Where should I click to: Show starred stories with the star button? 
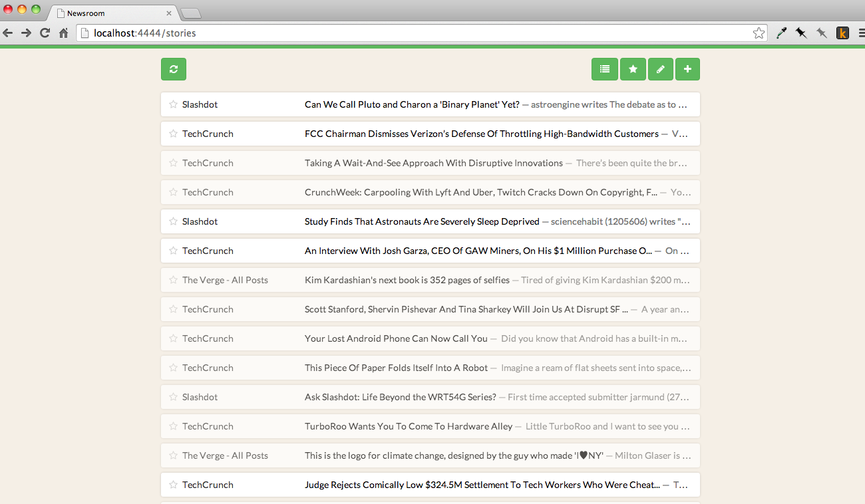click(x=633, y=69)
